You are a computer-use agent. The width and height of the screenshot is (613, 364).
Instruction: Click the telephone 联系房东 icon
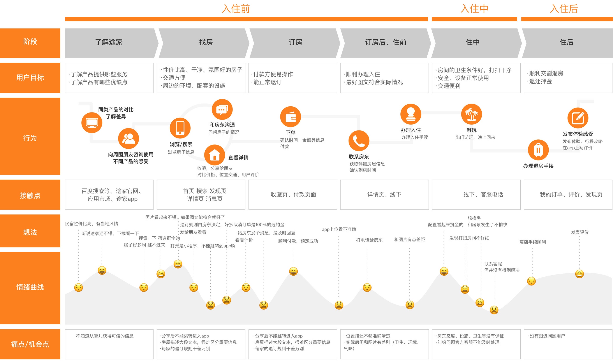coord(359,141)
